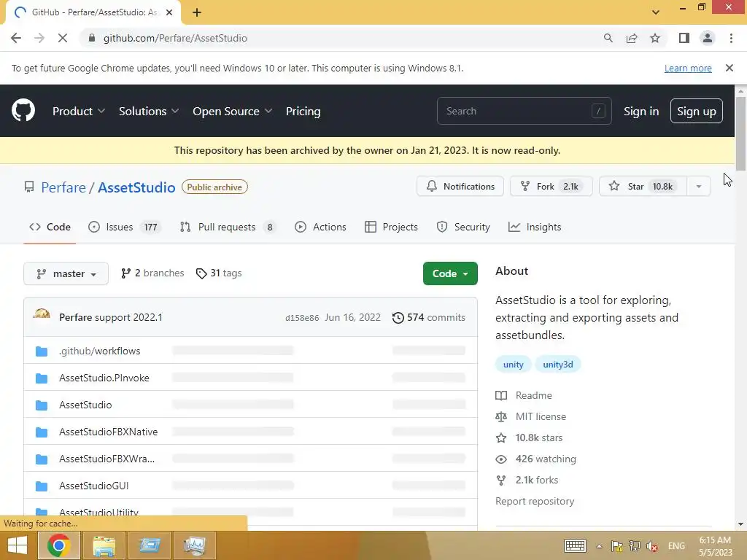Open the Readme link in About
The image size is (747, 560).
coord(524,395)
